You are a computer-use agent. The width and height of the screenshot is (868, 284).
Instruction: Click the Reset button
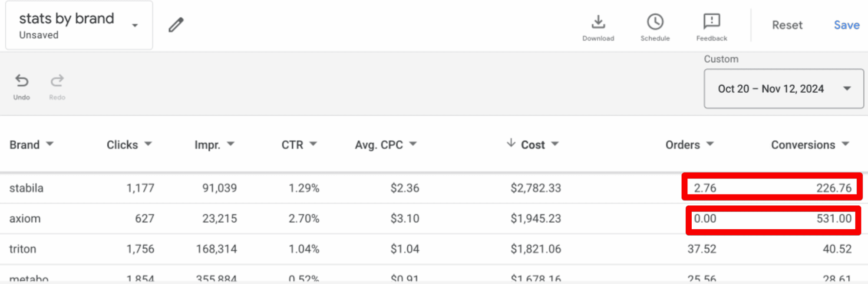[787, 25]
